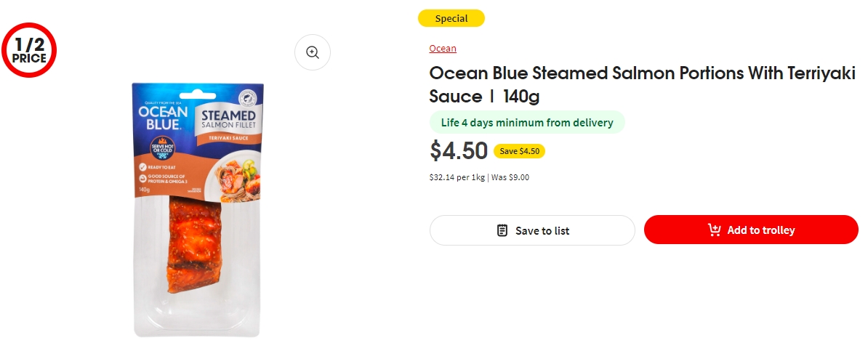
Task: Click the magnifier zoom icon over product image
Action: [x=313, y=52]
